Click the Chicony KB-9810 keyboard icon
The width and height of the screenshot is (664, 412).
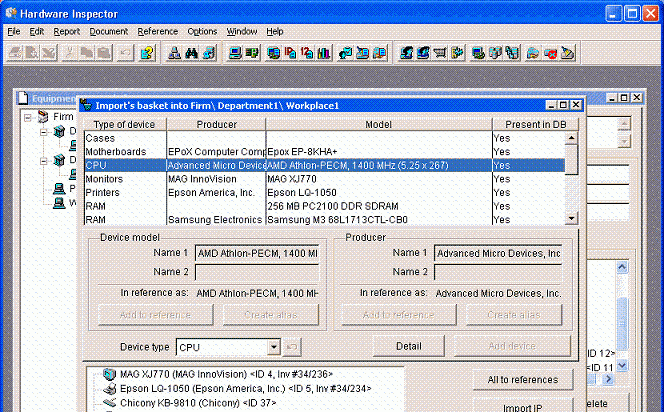110,402
